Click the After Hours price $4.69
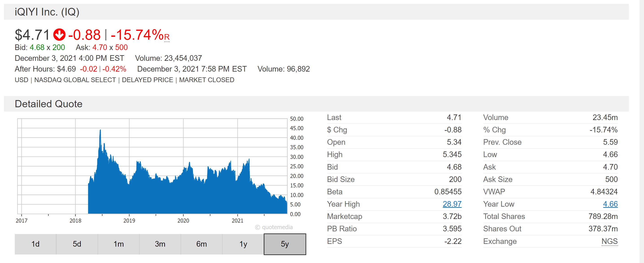The image size is (644, 263). pyautogui.click(x=66, y=69)
